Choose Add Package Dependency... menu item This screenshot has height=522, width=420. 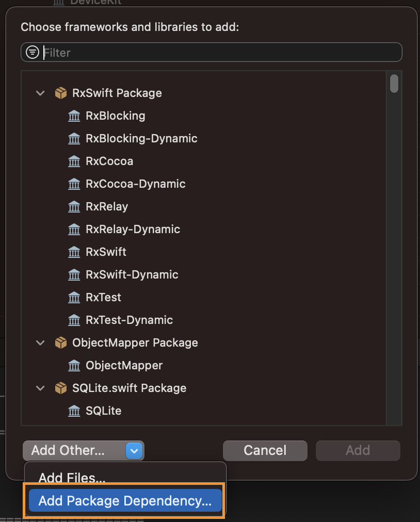pyautogui.click(x=125, y=501)
